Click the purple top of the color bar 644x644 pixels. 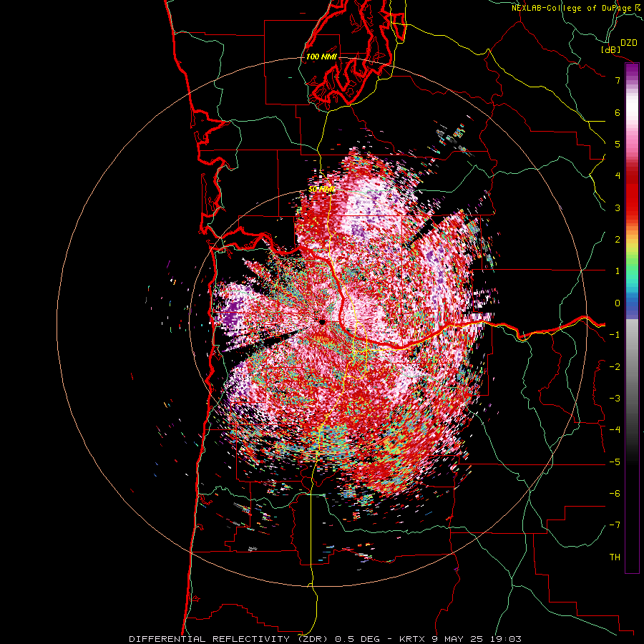click(632, 68)
